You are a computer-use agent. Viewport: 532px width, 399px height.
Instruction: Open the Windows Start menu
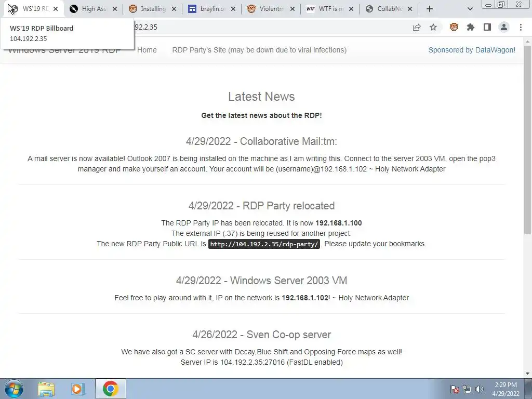point(14,389)
